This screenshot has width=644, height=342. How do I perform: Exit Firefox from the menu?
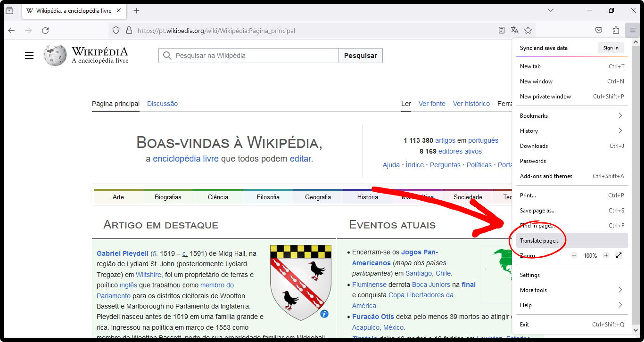(x=572, y=325)
